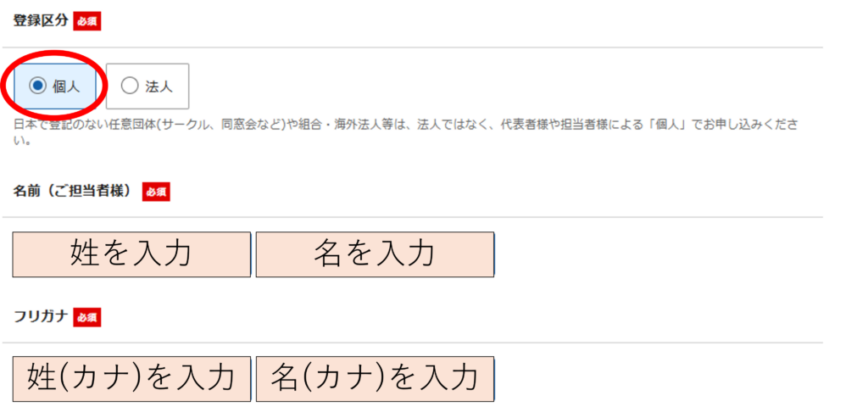Select the 個人 radio button
The height and width of the screenshot is (418, 868).
coord(37,85)
